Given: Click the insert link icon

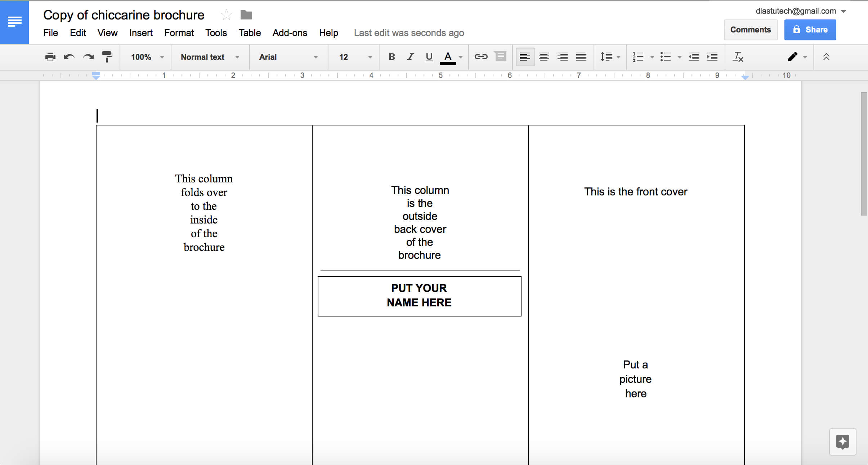Looking at the screenshot, I should tap(480, 56).
